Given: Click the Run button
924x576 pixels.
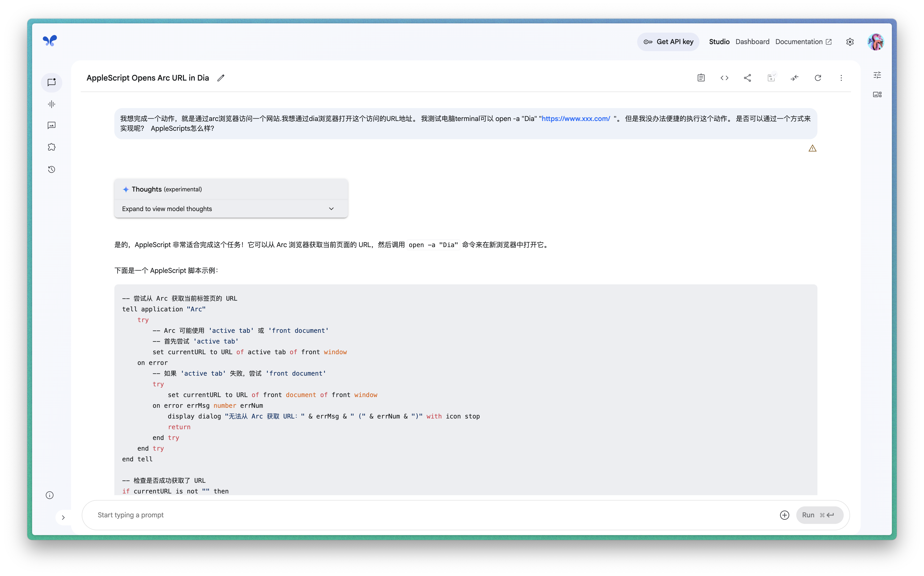Looking at the screenshot, I should click(819, 515).
